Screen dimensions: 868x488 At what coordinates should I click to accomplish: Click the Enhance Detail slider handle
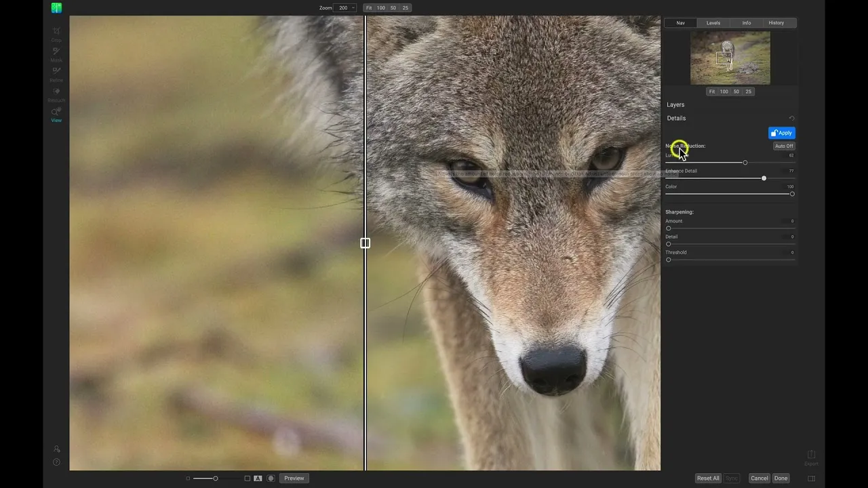click(764, 178)
